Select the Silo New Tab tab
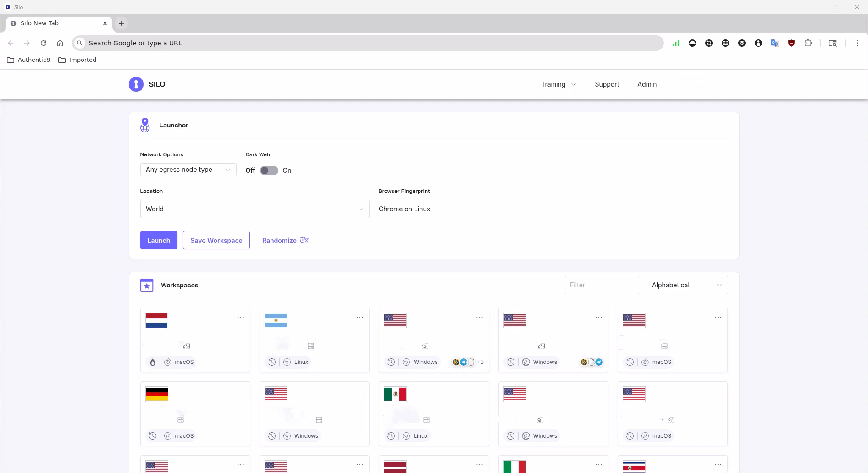 coord(60,23)
